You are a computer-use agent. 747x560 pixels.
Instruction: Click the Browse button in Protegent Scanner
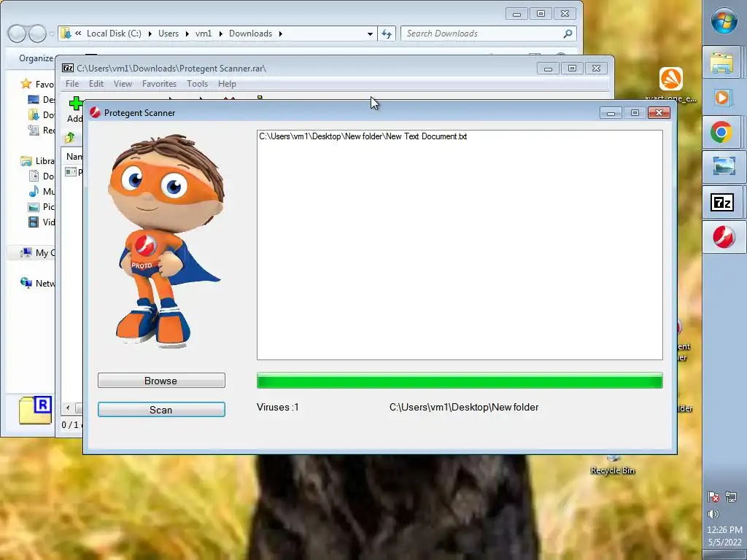click(161, 381)
